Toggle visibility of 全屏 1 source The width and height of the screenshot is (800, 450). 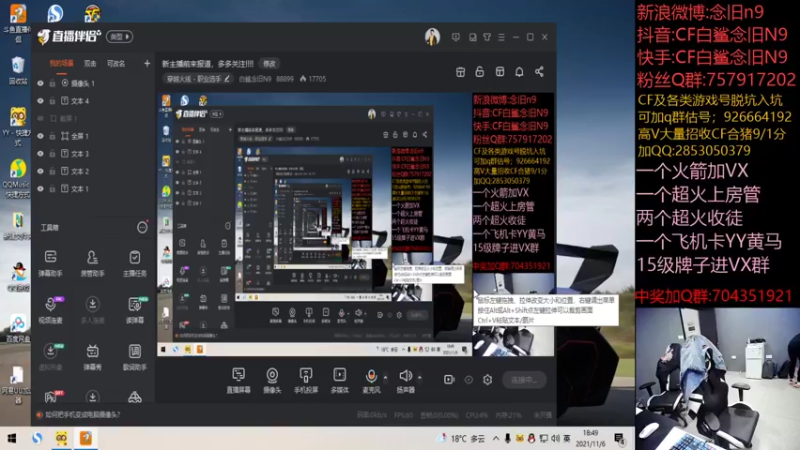tap(40, 136)
